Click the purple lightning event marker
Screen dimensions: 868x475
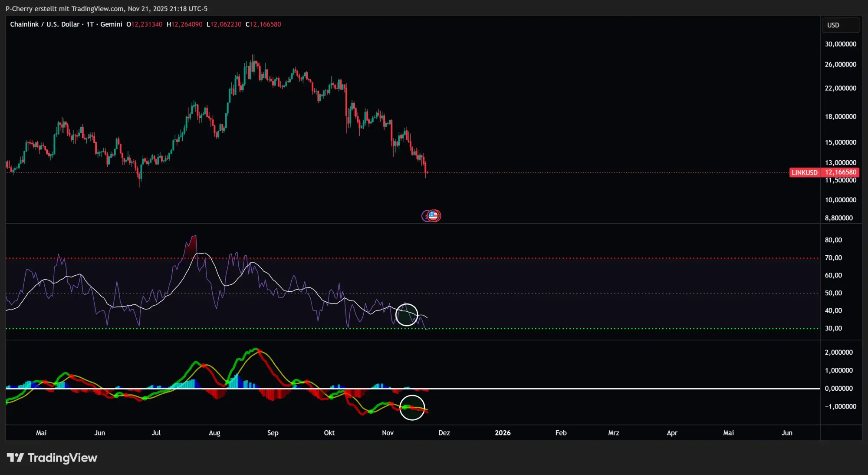[x=425, y=216]
